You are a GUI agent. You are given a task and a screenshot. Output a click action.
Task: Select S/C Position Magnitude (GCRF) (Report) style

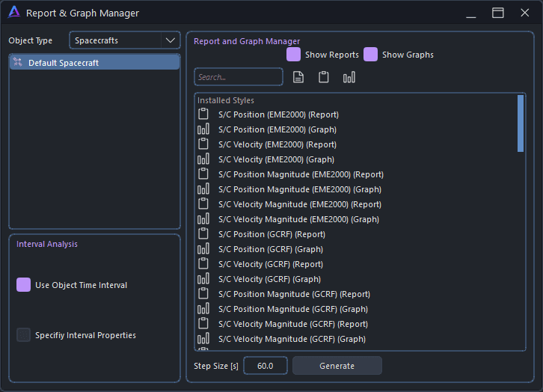click(x=357, y=294)
